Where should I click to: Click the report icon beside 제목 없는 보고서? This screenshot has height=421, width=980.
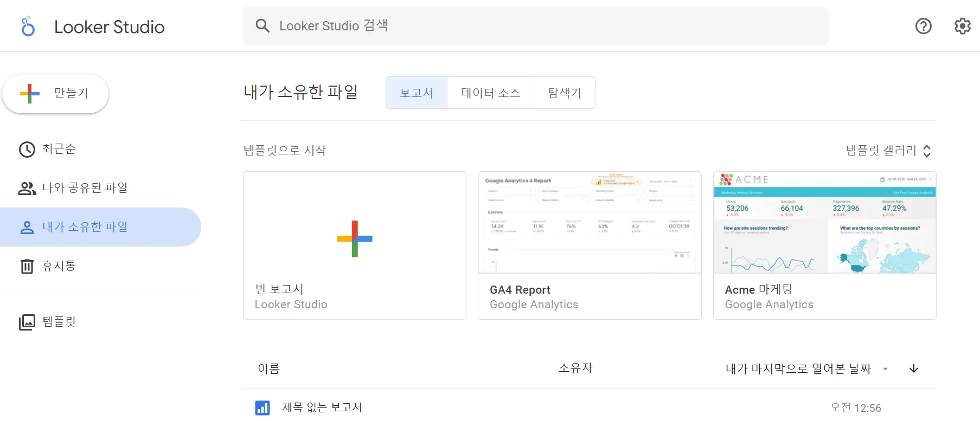pyautogui.click(x=262, y=407)
